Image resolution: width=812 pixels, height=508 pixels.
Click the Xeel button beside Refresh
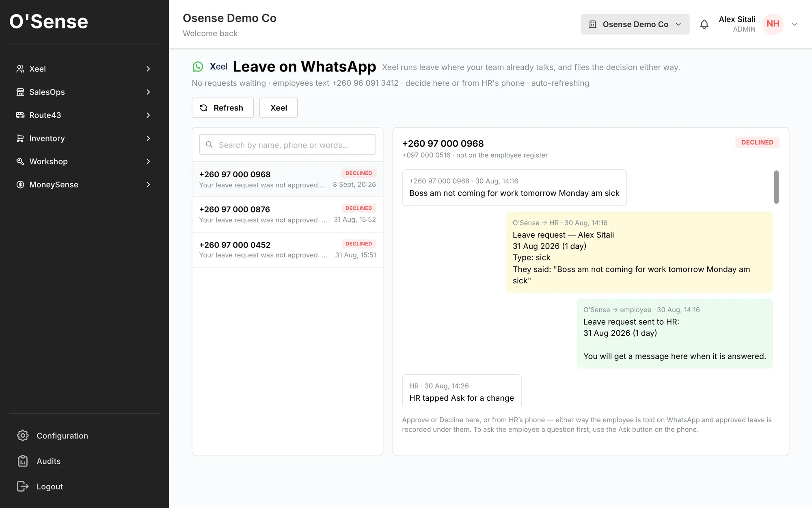pyautogui.click(x=279, y=108)
